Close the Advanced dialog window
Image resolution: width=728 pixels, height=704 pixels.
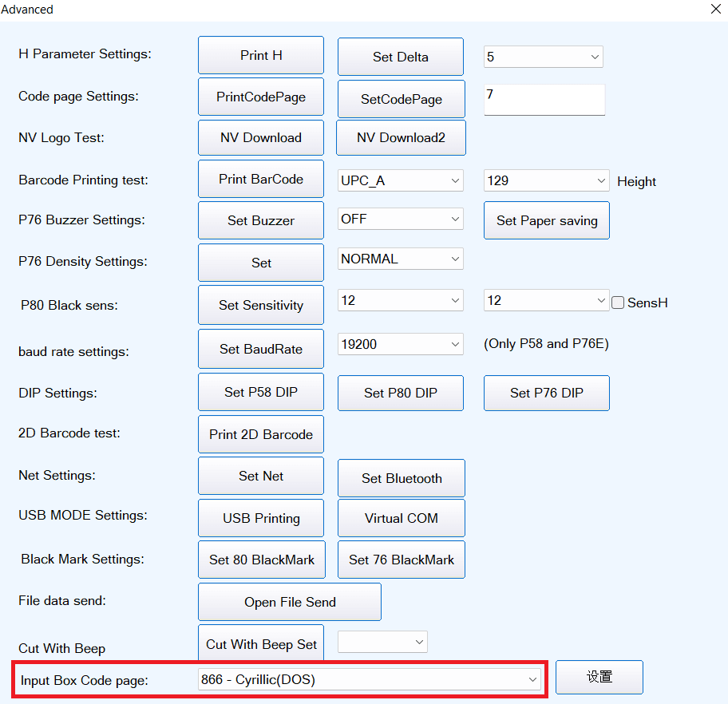(714, 10)
